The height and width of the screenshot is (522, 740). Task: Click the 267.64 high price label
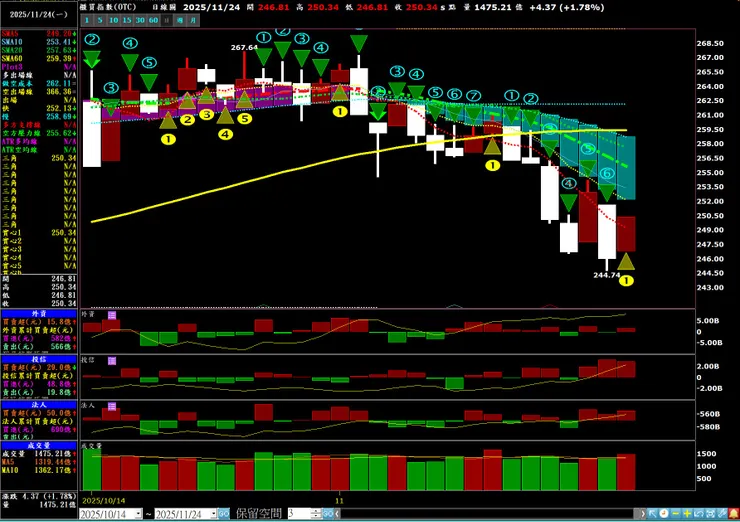click(244, 47)
